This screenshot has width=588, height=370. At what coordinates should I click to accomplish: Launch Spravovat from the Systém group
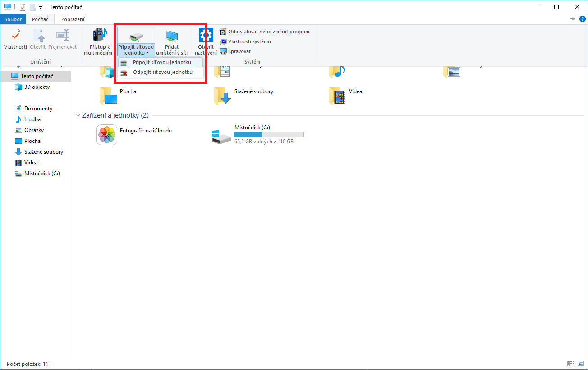pyautogui.click(x=235, y=51)
